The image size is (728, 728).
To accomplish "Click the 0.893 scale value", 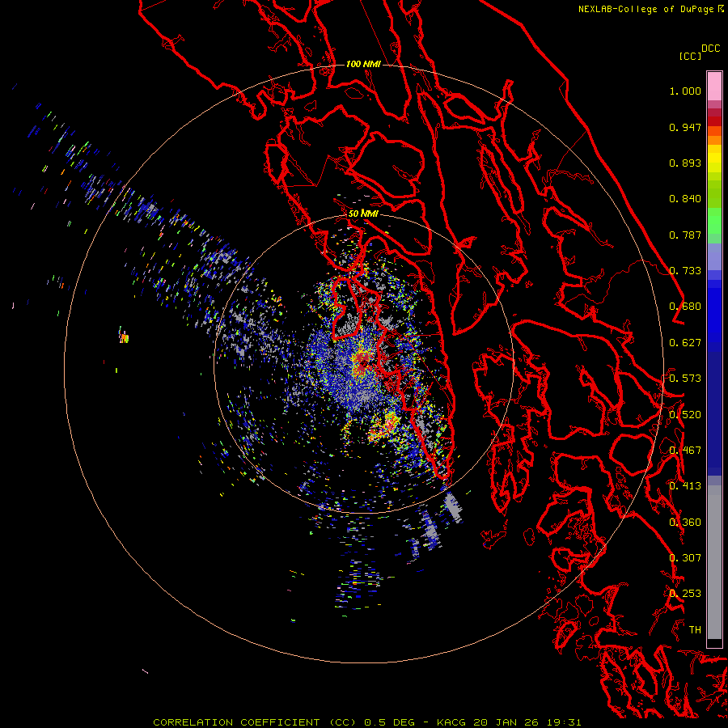I will coord(685,163).
